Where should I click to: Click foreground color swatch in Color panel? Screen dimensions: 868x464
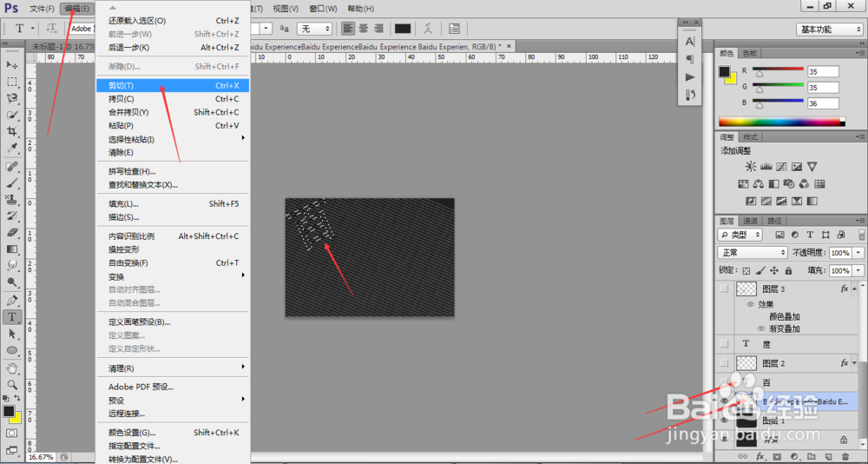[x=724, y=71]
